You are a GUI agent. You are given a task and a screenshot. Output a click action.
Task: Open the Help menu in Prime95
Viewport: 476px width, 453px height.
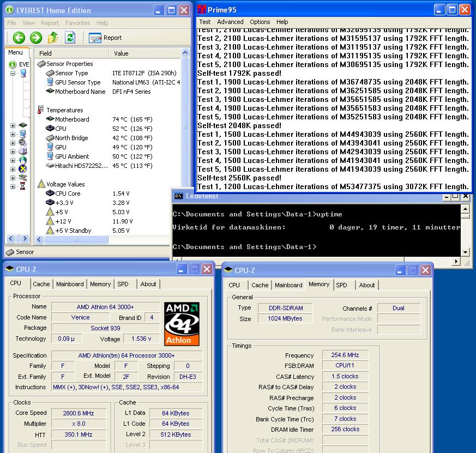(282, 22)
